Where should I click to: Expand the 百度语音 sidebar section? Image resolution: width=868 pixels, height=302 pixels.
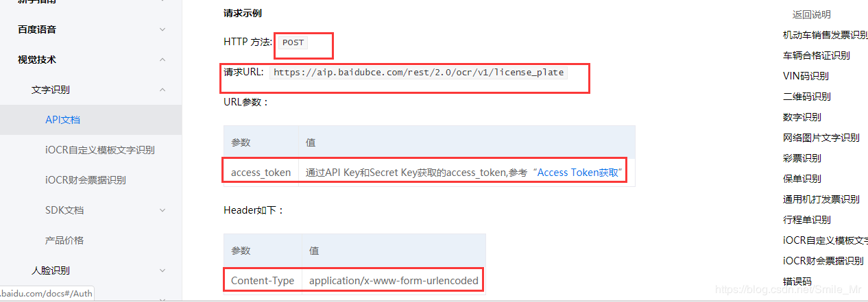click(x=162, y=29)
